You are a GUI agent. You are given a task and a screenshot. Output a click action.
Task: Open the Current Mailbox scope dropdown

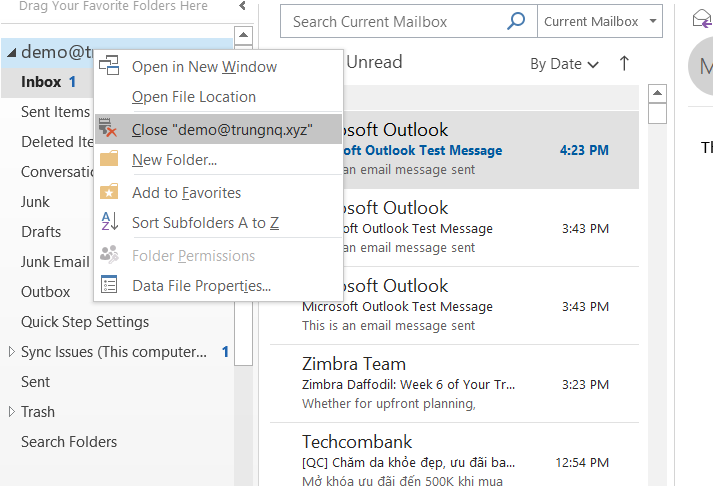[x=600, y=21]
